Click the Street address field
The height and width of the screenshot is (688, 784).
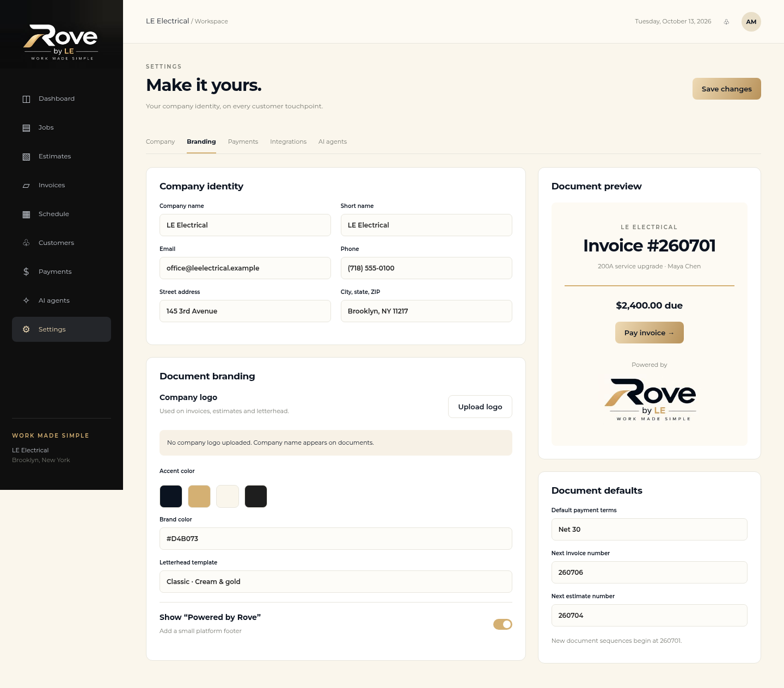point(245,311)
